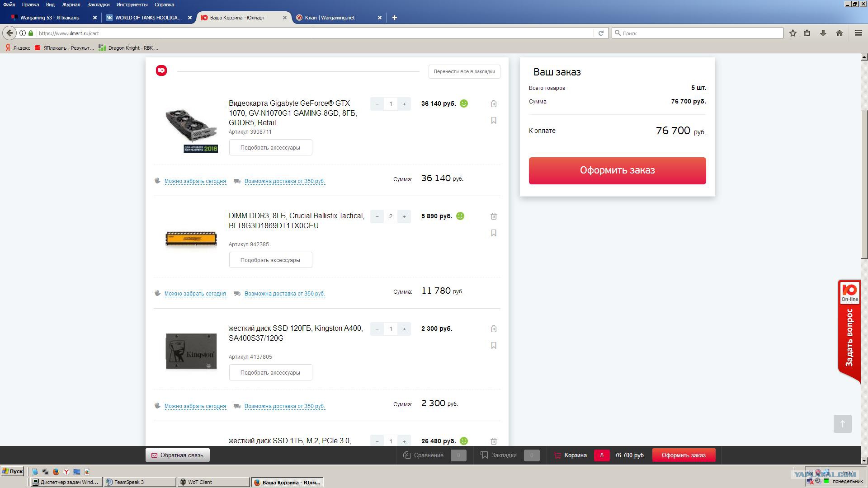Open the Файл menu
This screenshot has width=868, height=488.
click(x=9, y=5)
